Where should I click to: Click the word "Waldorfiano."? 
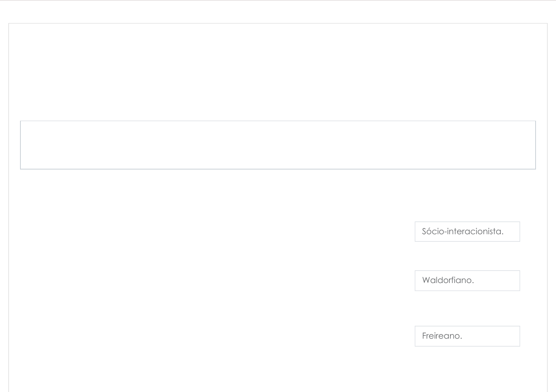click(448, 280)
